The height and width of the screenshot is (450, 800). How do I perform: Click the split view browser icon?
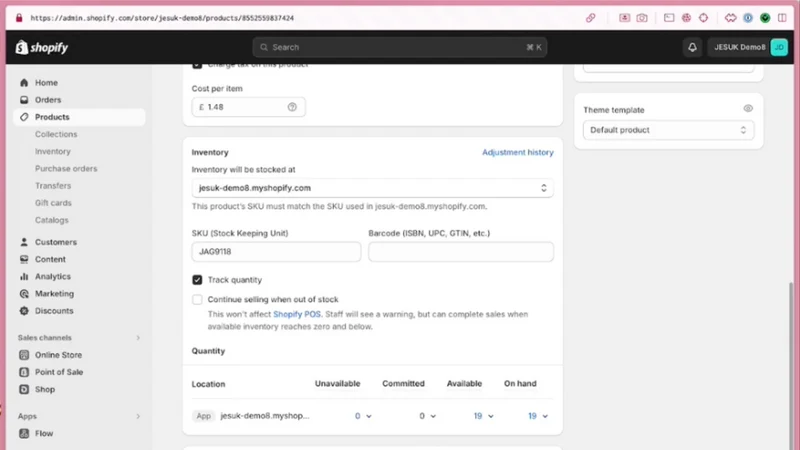tap(782, 18)
